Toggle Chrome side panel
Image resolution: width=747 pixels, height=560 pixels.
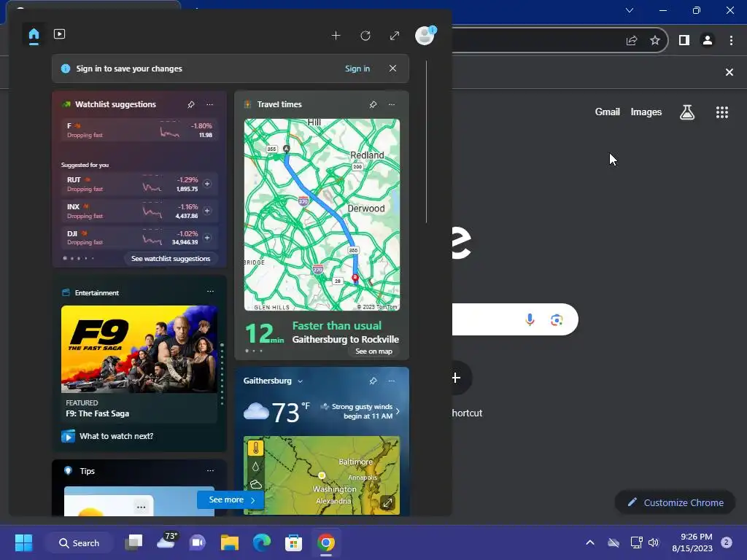pyautogui.click(x=684, y=41)
